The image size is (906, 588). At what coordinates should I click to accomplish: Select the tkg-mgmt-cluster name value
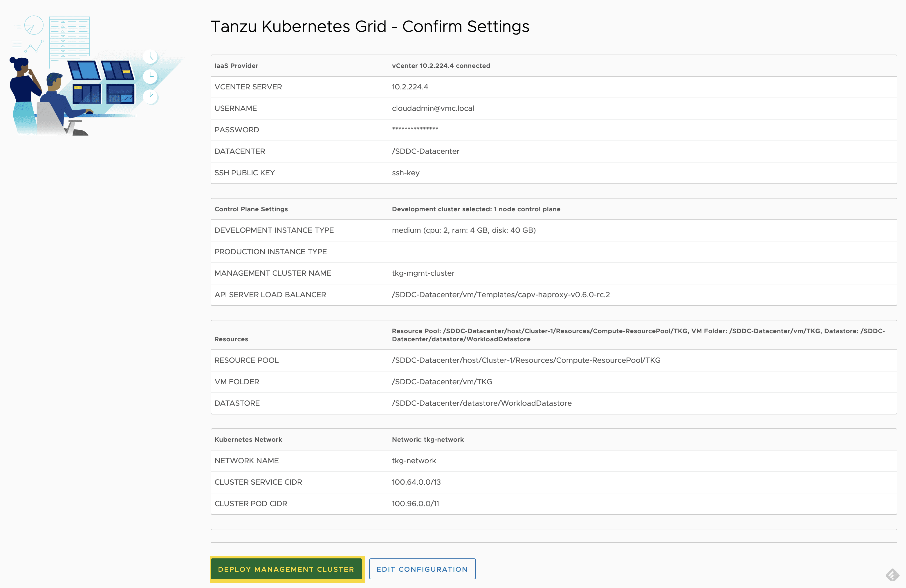pos(423,273)
